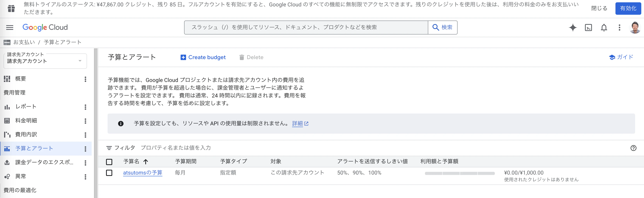Check the atsutomsの予算 row checkbox
This screenshot has height=198, width=644.
109,173
